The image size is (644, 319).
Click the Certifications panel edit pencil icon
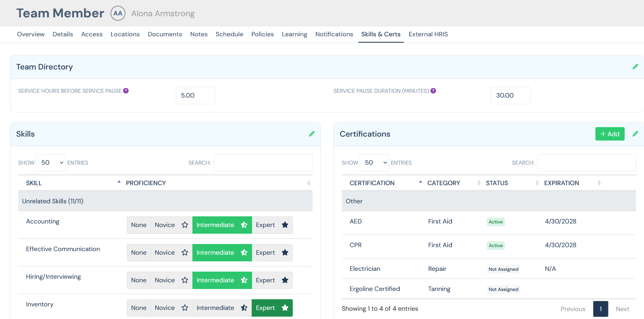pyautogui.click(x=635, y=134)
